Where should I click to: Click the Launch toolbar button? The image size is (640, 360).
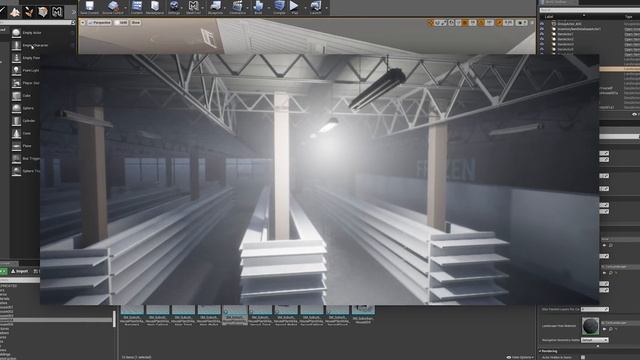coord(316,7)
